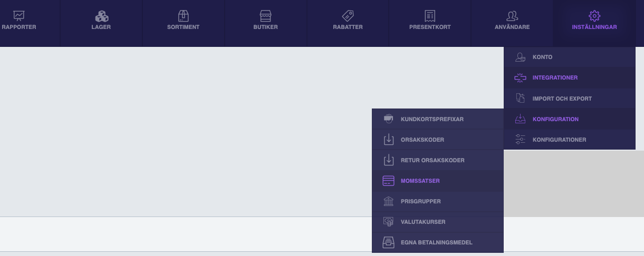Click the Retur Orsakskoder arrow icon
This screenshot has height=256, width=644.
389,160
